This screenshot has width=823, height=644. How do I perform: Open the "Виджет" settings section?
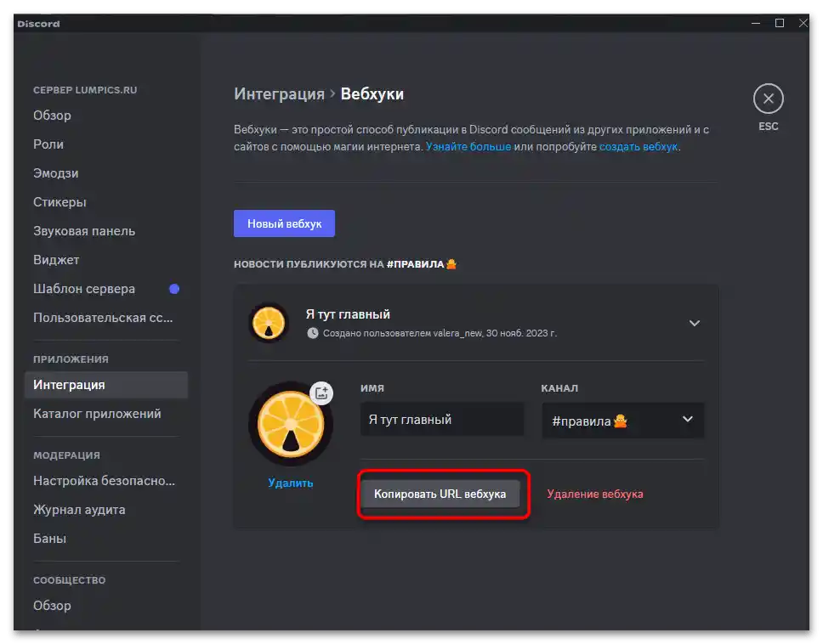coord(56,260)
